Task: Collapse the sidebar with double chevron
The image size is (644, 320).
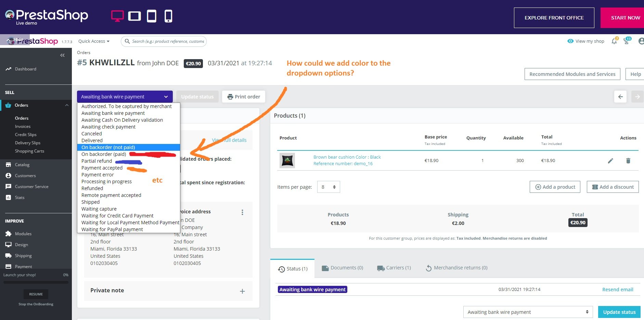Action: point(62,55)
